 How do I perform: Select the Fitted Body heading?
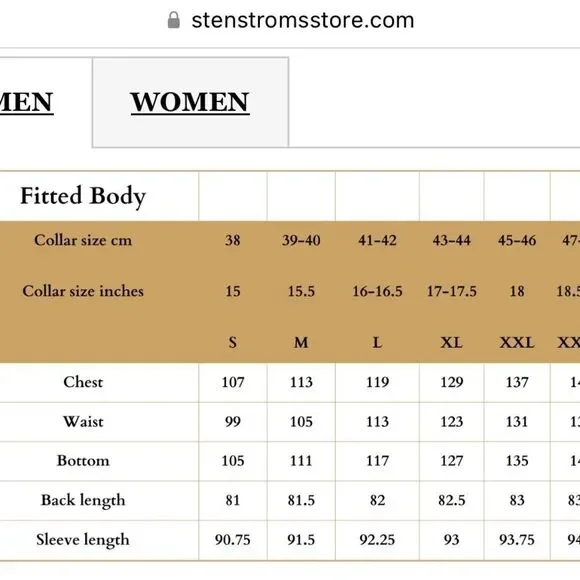pyautogui.click(x=83, y=196)
